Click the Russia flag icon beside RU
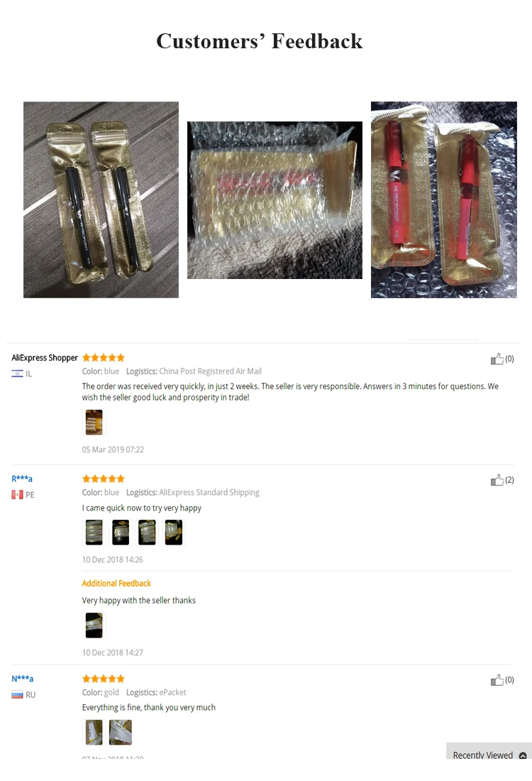The height and width of the screenshot is (781, 532). pyautogui.click(x=18, y=695)
